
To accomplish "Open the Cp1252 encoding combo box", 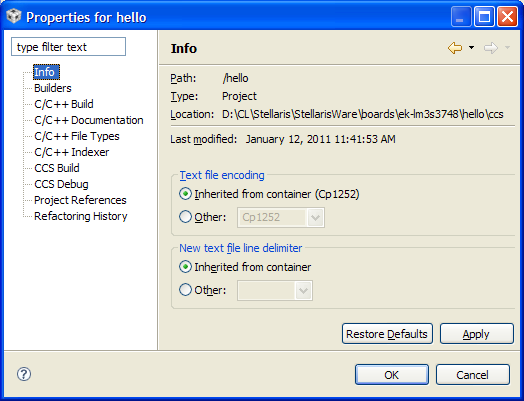I will pyautogui.click(x=281, y=218).
